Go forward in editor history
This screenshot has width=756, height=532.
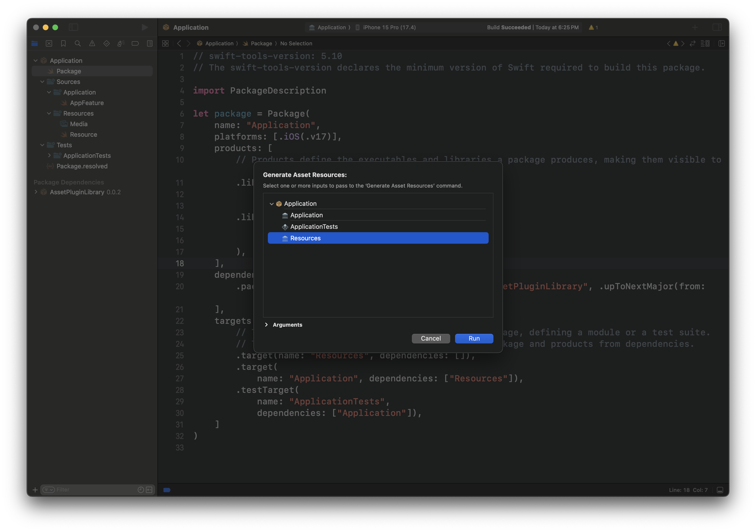(188, 43)
